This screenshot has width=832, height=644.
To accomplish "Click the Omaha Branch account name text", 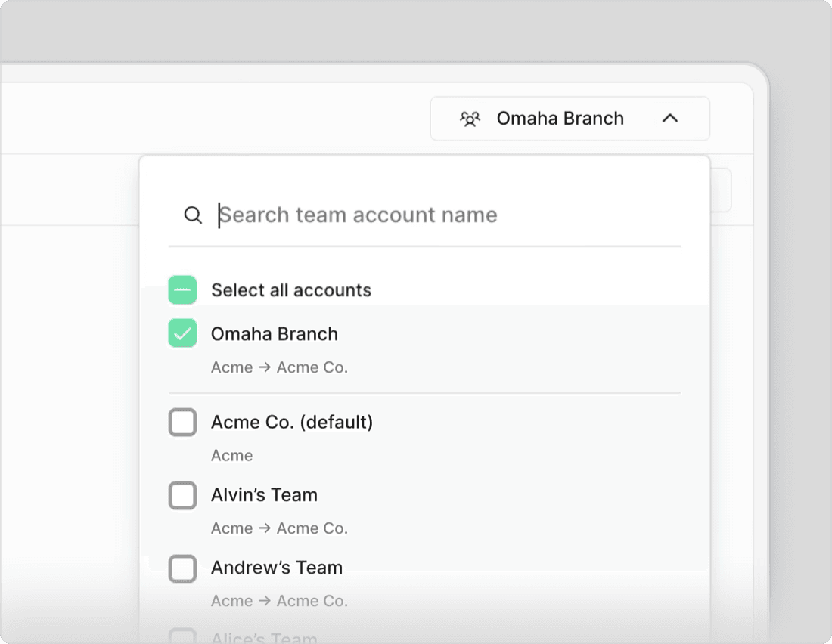I will click(274, 333).
